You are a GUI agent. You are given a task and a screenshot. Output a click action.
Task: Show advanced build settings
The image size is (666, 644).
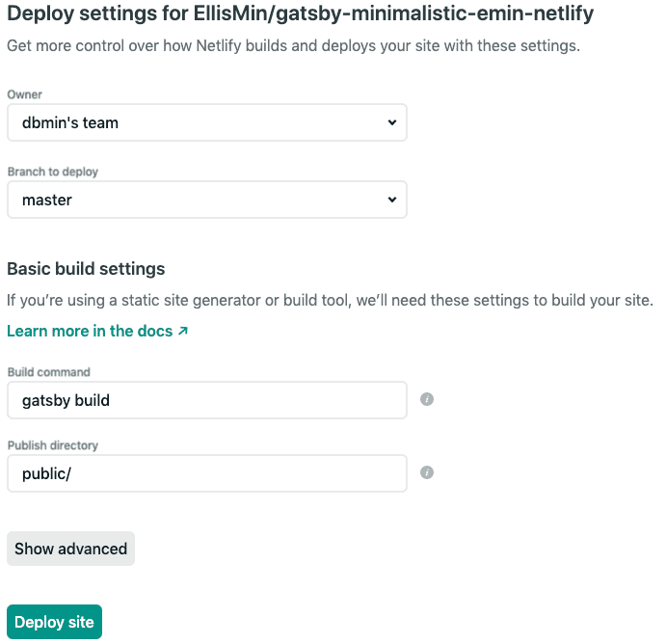tap(70, 549)
